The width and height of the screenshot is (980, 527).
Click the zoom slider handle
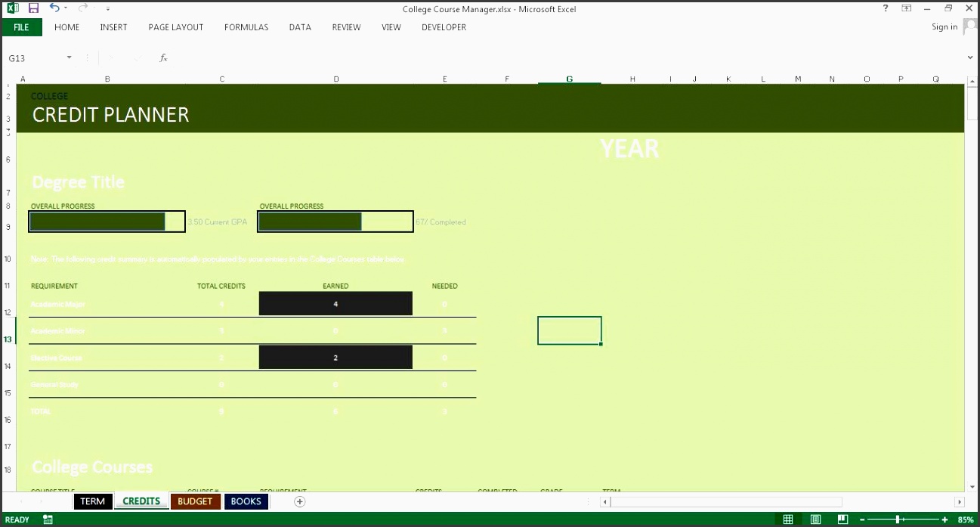(898, 519)
